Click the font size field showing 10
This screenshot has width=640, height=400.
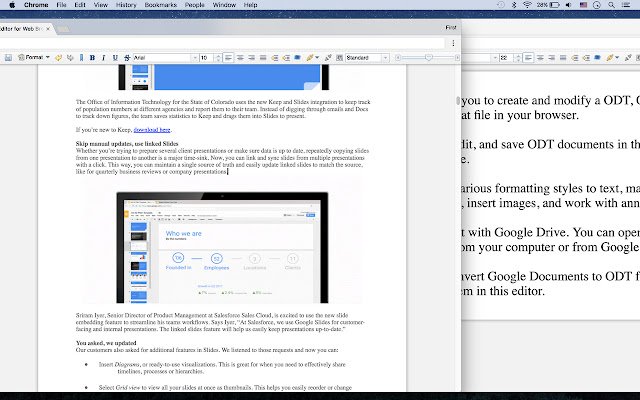pyautogui.click(x=207, y=58)
